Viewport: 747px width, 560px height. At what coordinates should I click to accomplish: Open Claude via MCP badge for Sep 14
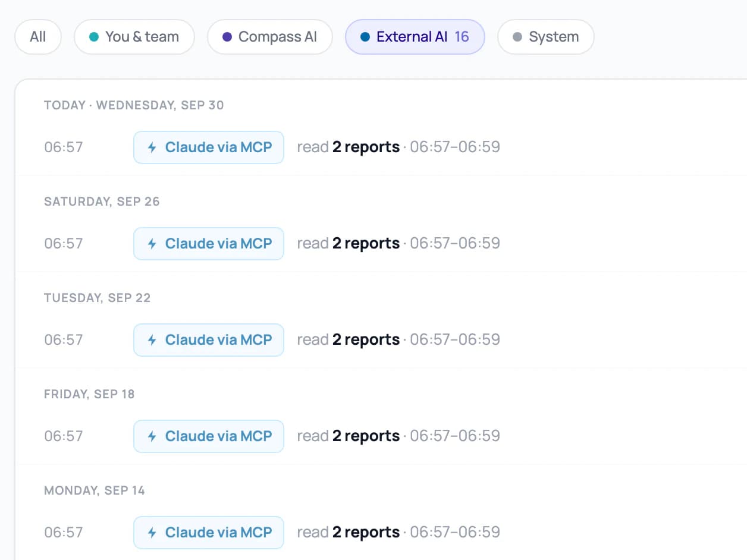(x=209, y=532)
